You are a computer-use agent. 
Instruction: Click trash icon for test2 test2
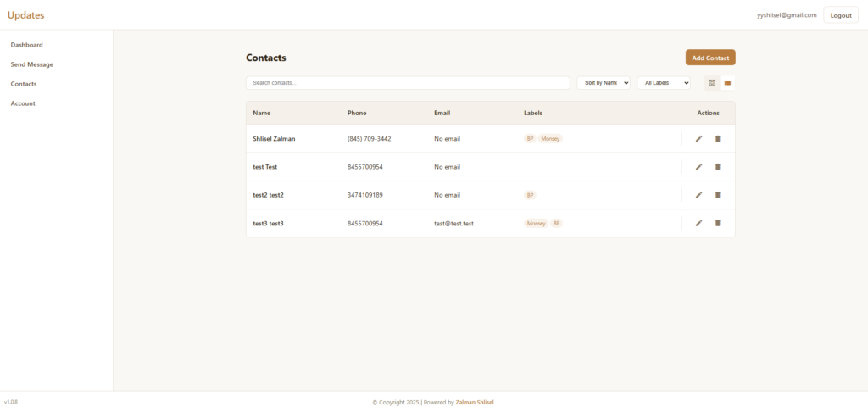click(717, 195)
